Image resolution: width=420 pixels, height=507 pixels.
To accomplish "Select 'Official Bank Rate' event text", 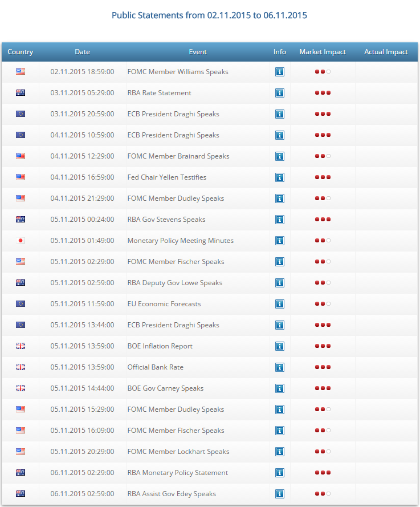I will 156,367.
